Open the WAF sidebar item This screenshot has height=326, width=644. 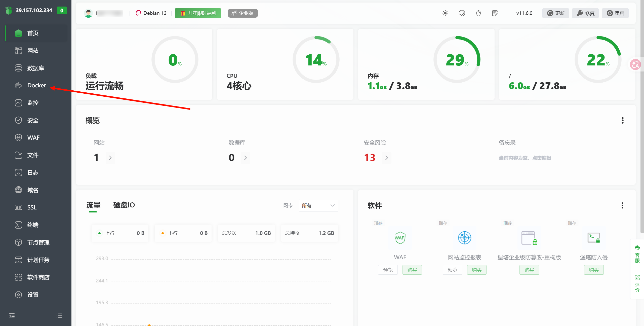(33, 138)
